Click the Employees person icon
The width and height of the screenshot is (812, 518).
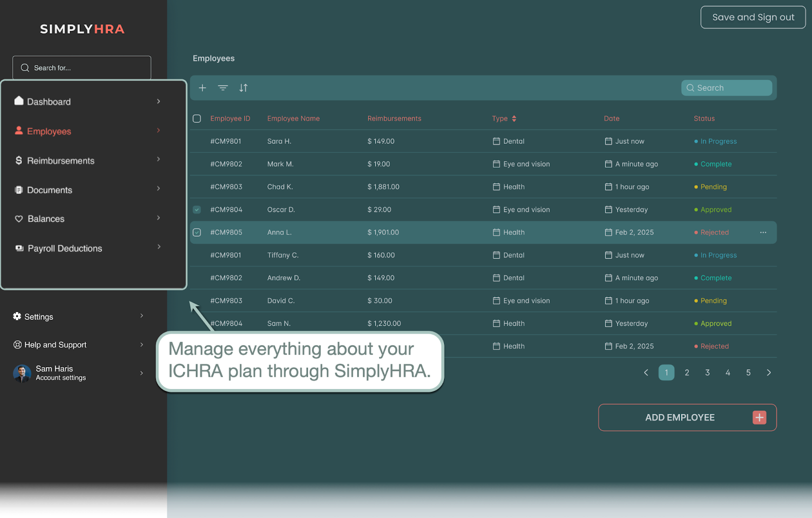[x=19, y=131]
